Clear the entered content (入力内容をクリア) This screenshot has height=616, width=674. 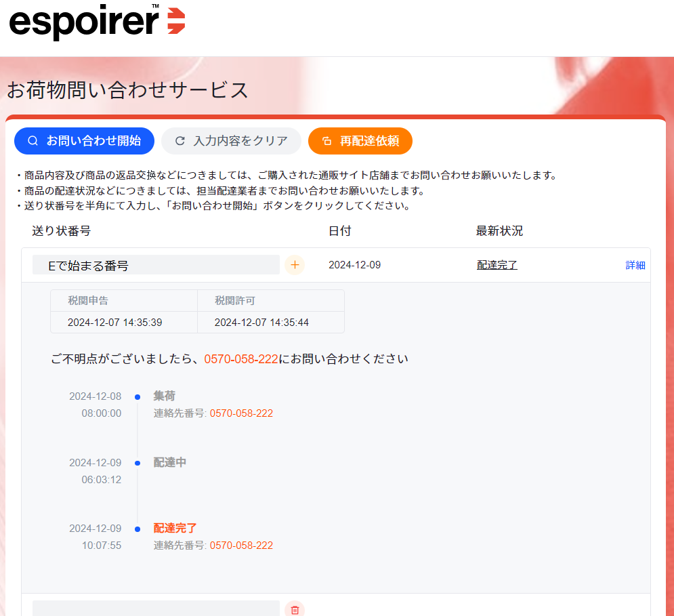[231, 141]
